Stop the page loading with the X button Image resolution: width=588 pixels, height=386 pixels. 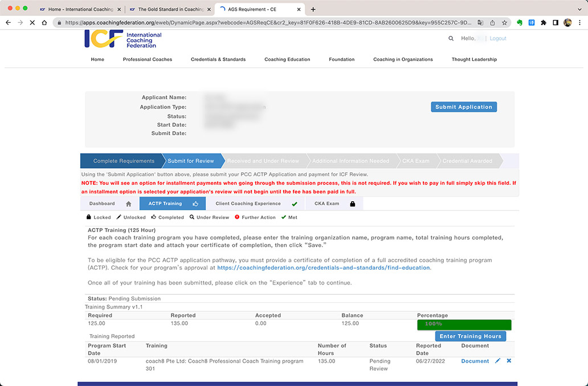(x=32, y=23)
